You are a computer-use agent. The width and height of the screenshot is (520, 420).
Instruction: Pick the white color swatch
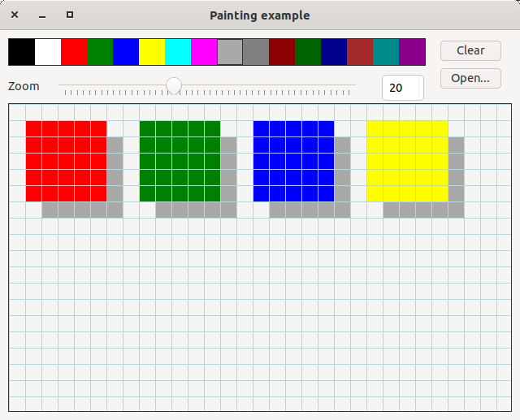pos(47,52)
